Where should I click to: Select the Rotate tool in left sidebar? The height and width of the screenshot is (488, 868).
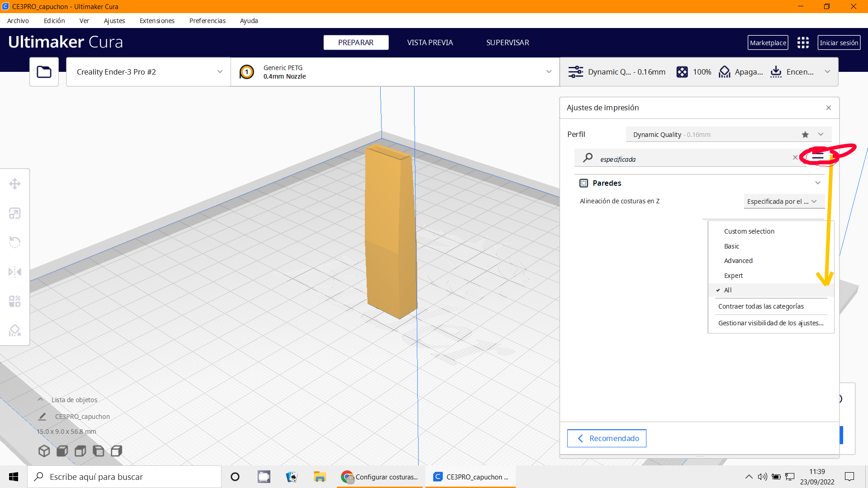(15, 242)
